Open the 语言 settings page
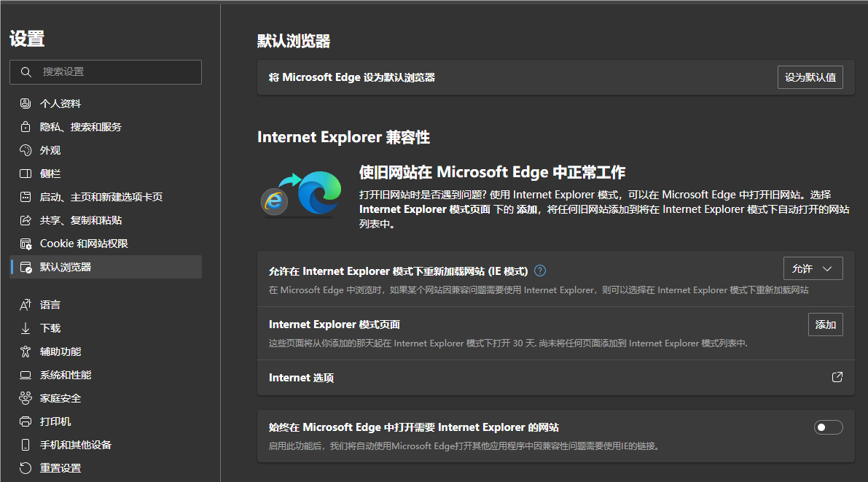 coord(50,305)
